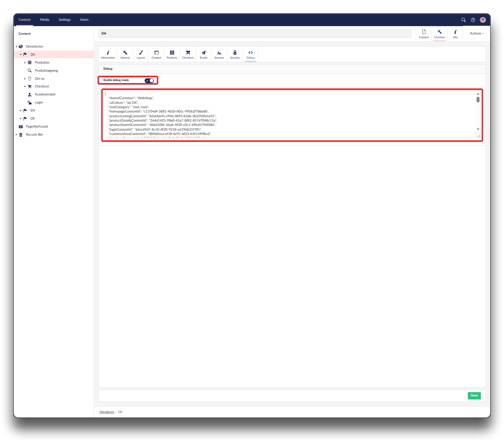Follow the Siteselector breadcrumb link
This screenshot has width=504, height=442.
tap(107, 412)
